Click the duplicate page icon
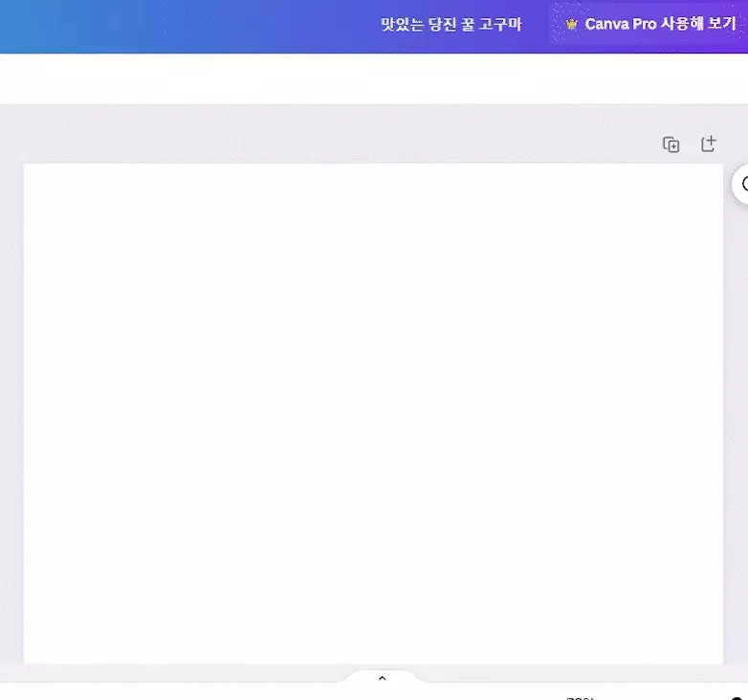The image size is (748, 700). pos(671,144)
